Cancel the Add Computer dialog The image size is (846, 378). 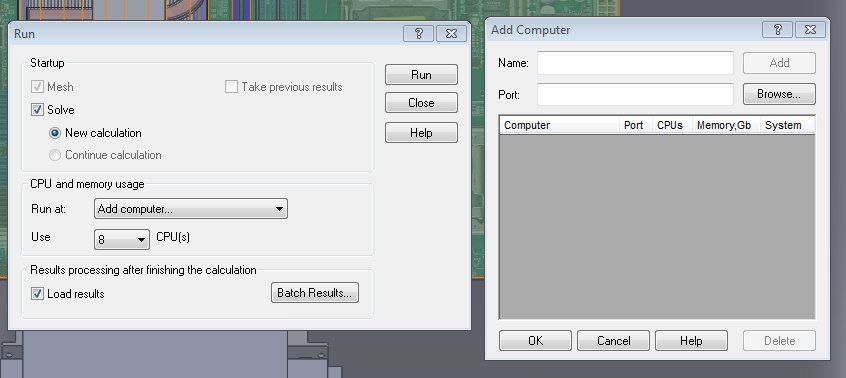pyautogui.click(x=613, y=341)
